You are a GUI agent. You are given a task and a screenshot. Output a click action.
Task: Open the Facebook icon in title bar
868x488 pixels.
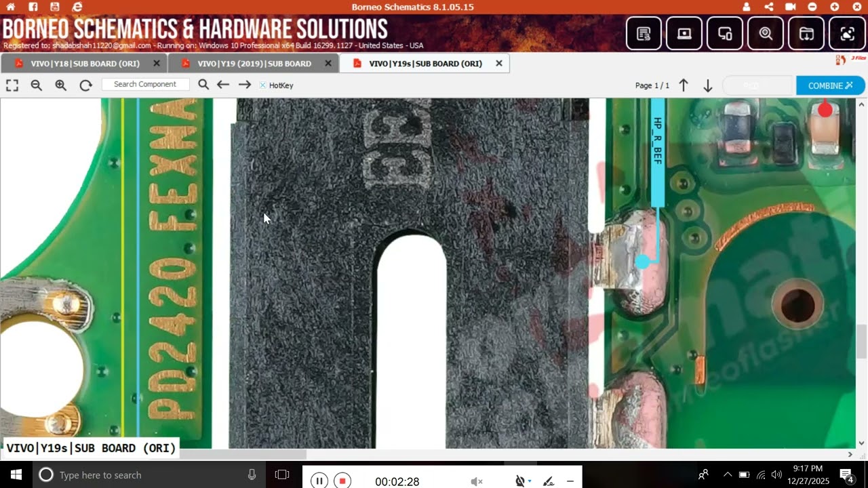(x=33, y=7)
